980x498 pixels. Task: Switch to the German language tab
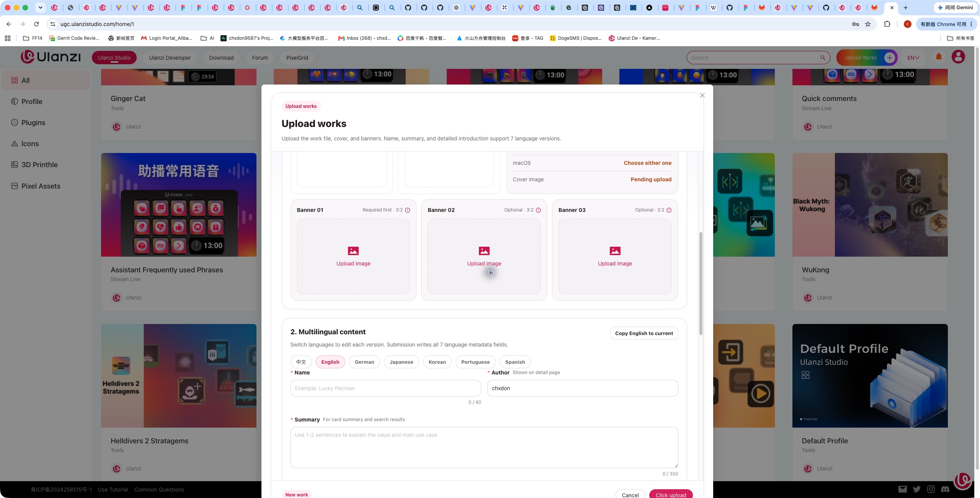click(x=364, y=362)
